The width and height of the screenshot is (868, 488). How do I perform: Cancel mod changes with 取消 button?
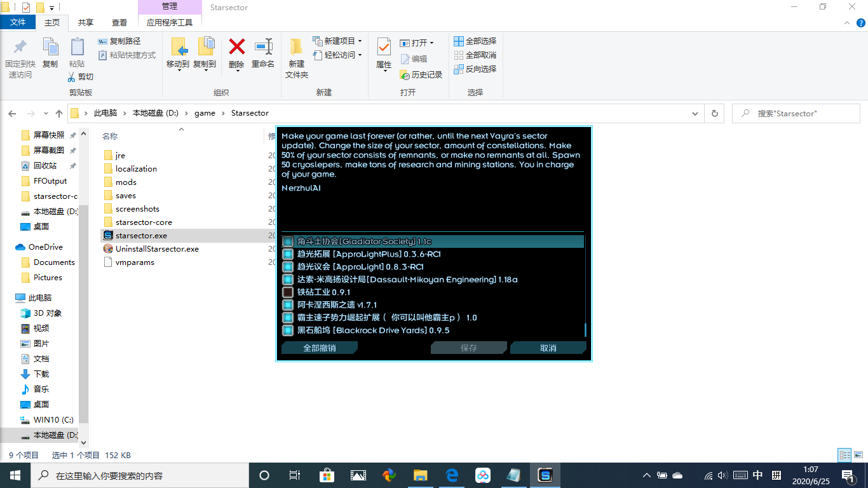(x=548, y=347)
